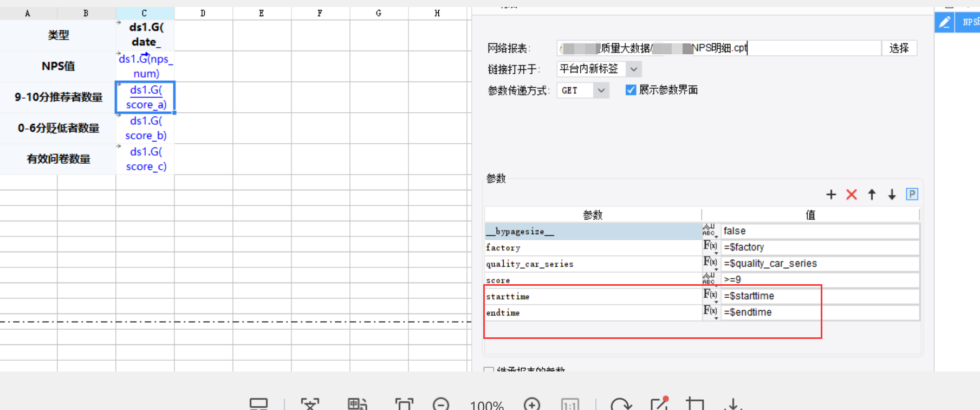Click the 值 column header

(810, 215)
